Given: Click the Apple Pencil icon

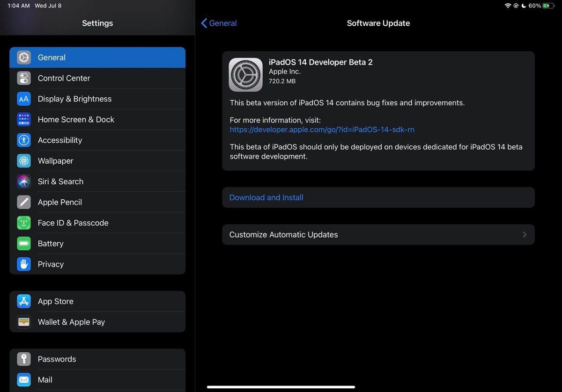Looking at the screenshot, I should point(24,202).
